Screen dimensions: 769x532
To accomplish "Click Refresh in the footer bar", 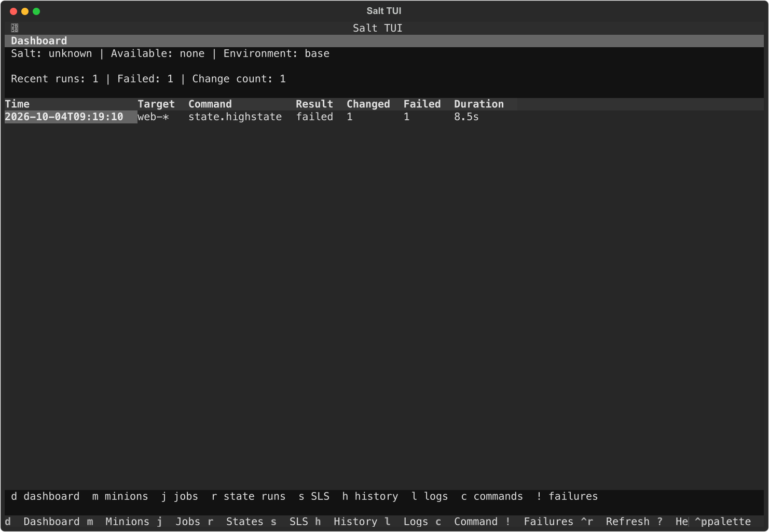I will 615,522.
